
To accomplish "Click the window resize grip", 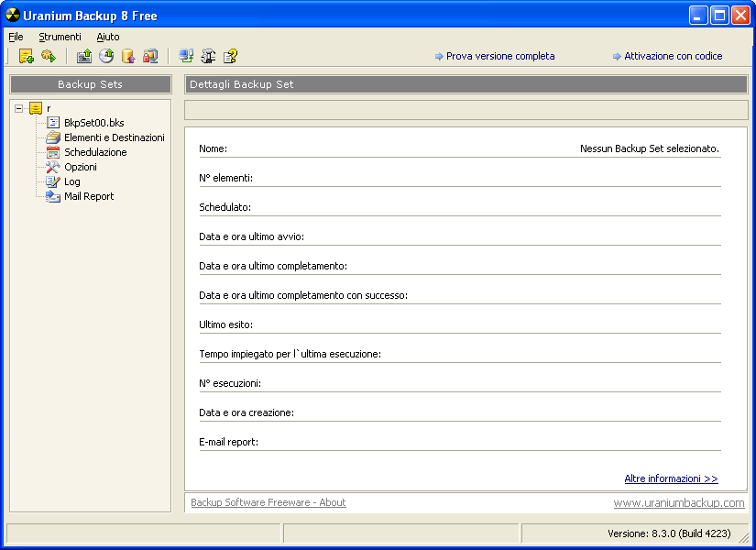I will (x=745, y=539).
